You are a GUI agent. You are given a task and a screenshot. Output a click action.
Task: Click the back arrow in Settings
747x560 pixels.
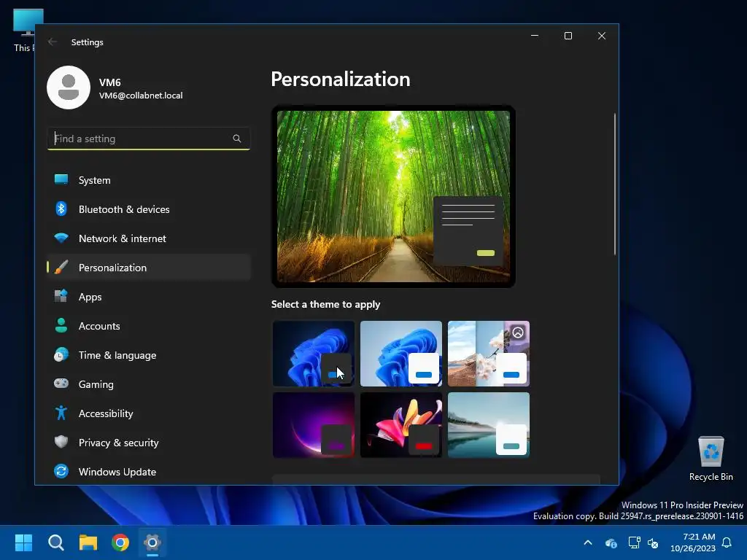click(x=53, y=42)
